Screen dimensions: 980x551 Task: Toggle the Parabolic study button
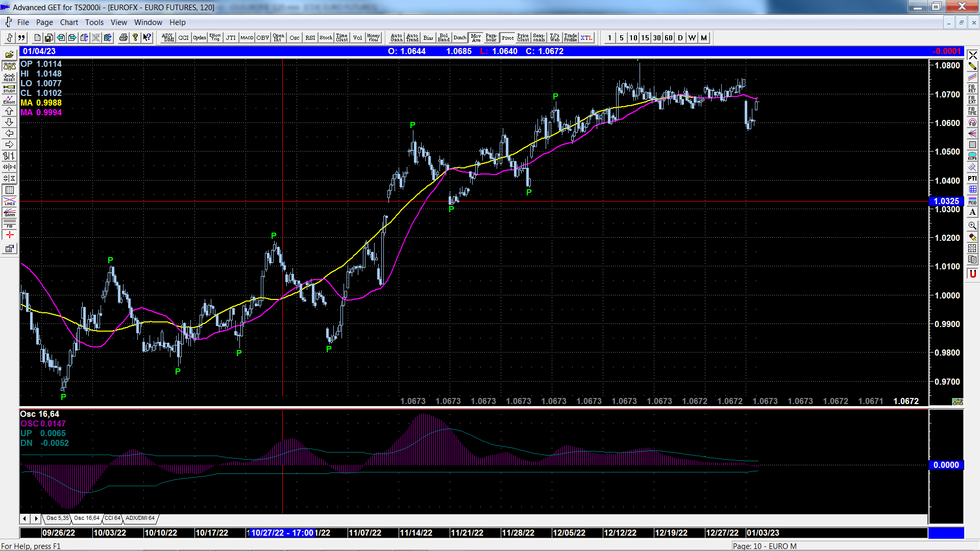tap(492, 38)
